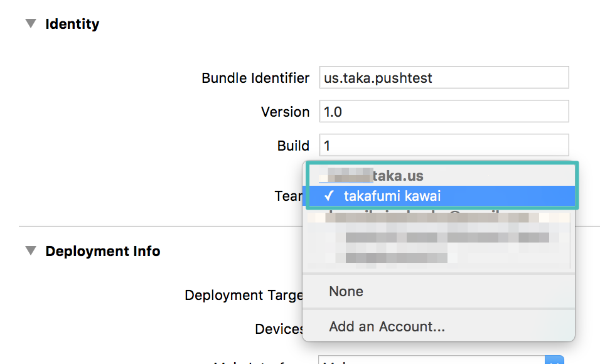Click the Identity section heading
The image size is (600, 364).
[x=72, y=24]
